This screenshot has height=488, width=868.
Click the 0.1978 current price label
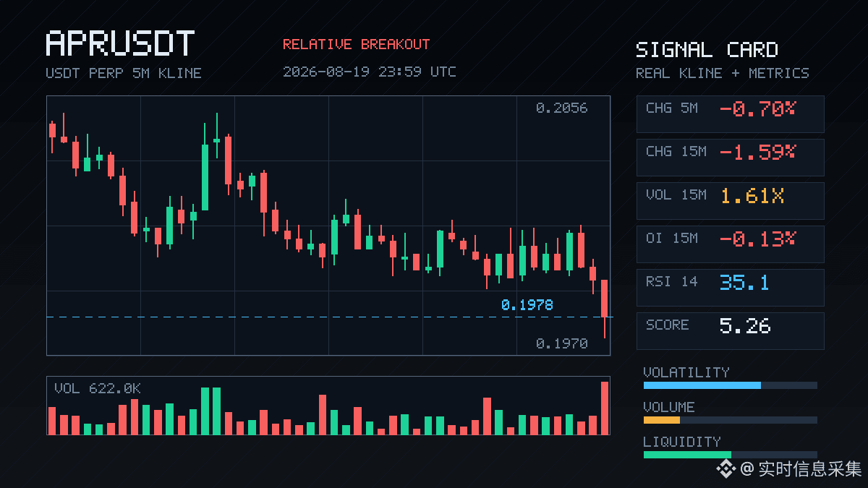pyautogui.click(x=527, y=305)
